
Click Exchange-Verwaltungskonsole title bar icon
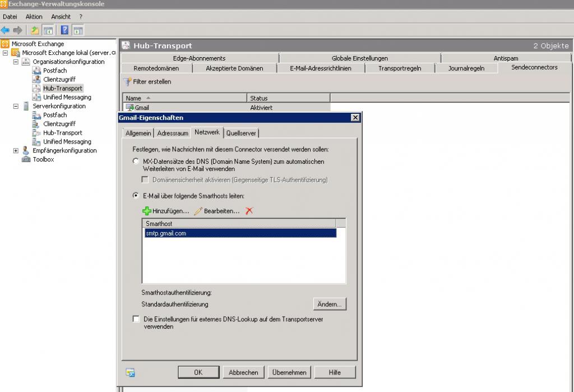pos(4,4)
